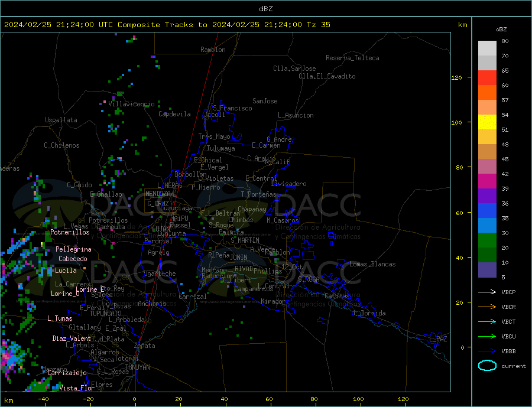Click the 'C_Chilenos' map label
Screen dimensions: 532x407
pyautogui.click(x=61, y=145)
